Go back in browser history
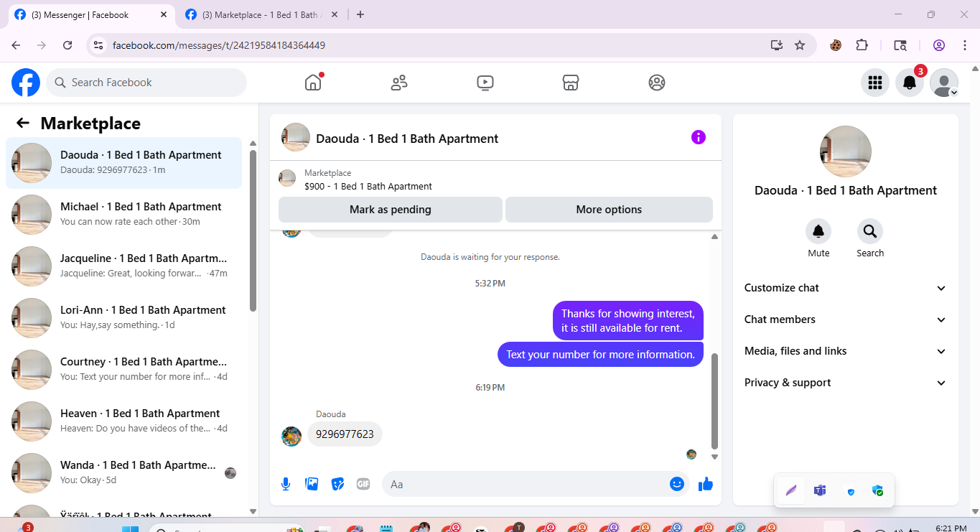980x532 pixels. click(x=16, y=45)
